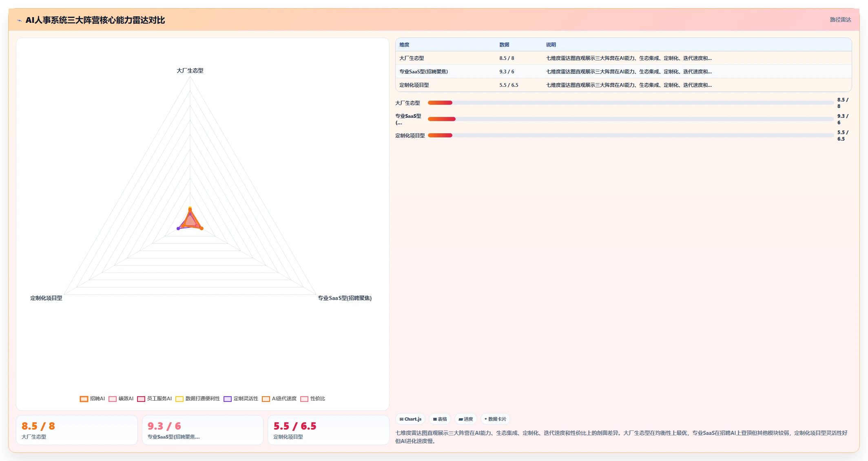This screenshot has height=461, width=868.
Task: Hide the 员工服务AI dataset in legend
Action: point(154,399)
